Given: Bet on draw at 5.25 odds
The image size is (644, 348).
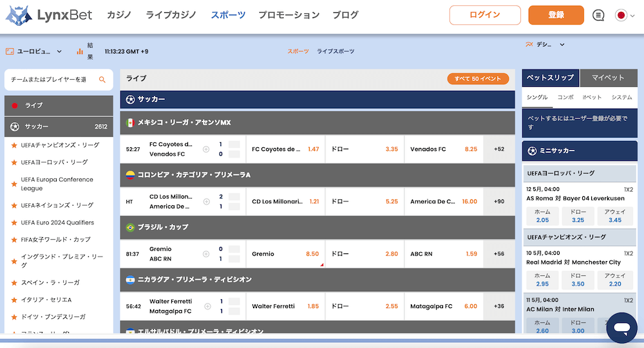Looking at the screenshot, I should coord(365,201).
